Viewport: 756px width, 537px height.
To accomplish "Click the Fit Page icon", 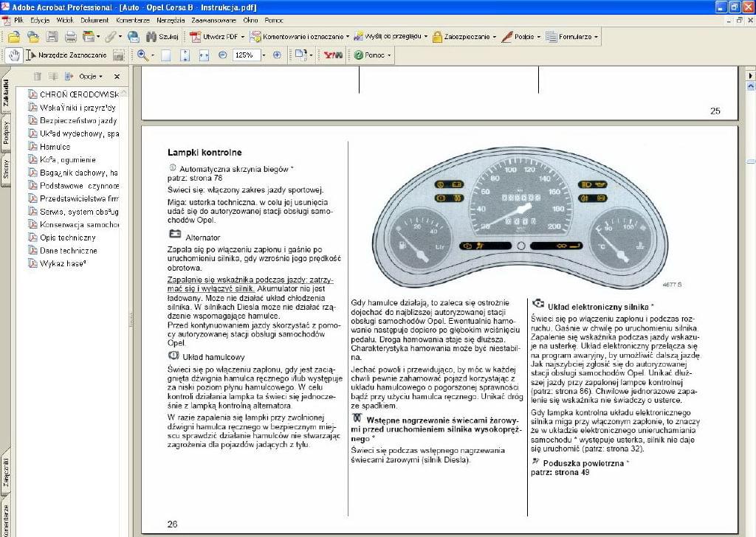I will point(185,55).
